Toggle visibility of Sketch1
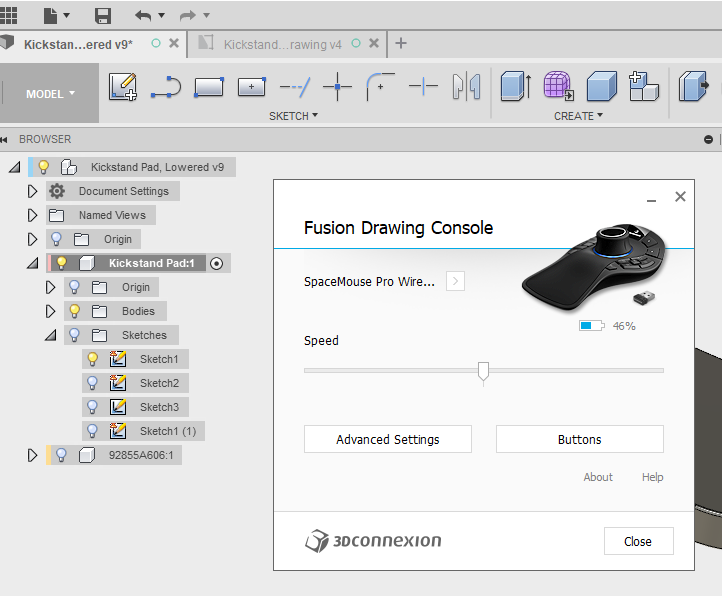Viewport: 722px width, 596px height. (x=93, y=359)
